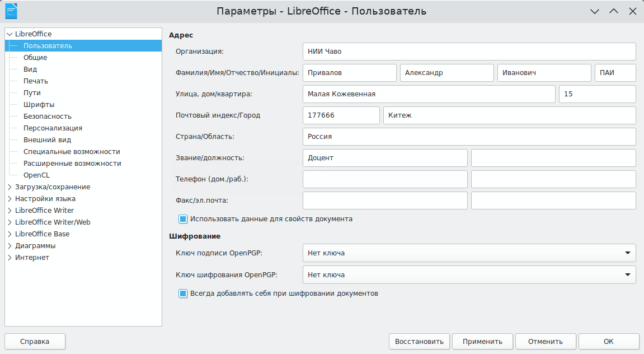Open the Шрифты settings page

pyautogui.click(x=39, y=104)
